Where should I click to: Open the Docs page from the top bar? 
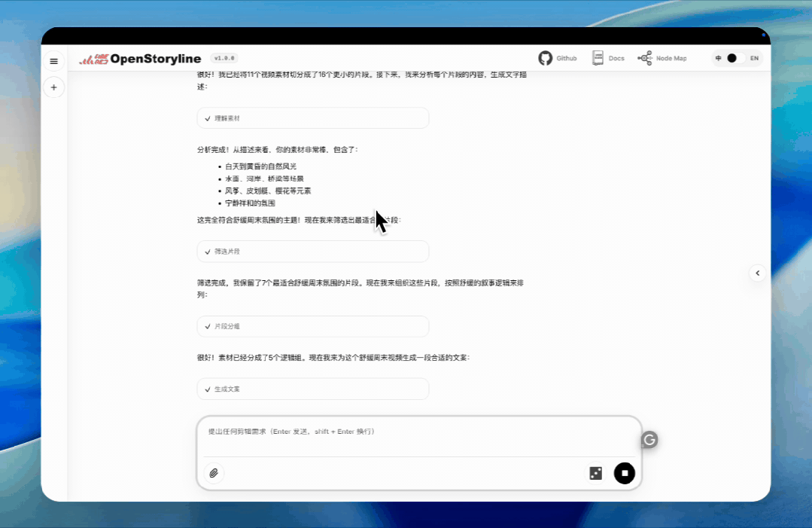coord(608,57)
